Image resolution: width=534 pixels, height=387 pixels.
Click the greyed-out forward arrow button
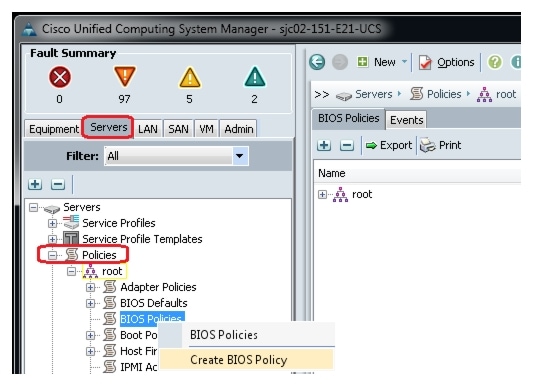[340, 62]
